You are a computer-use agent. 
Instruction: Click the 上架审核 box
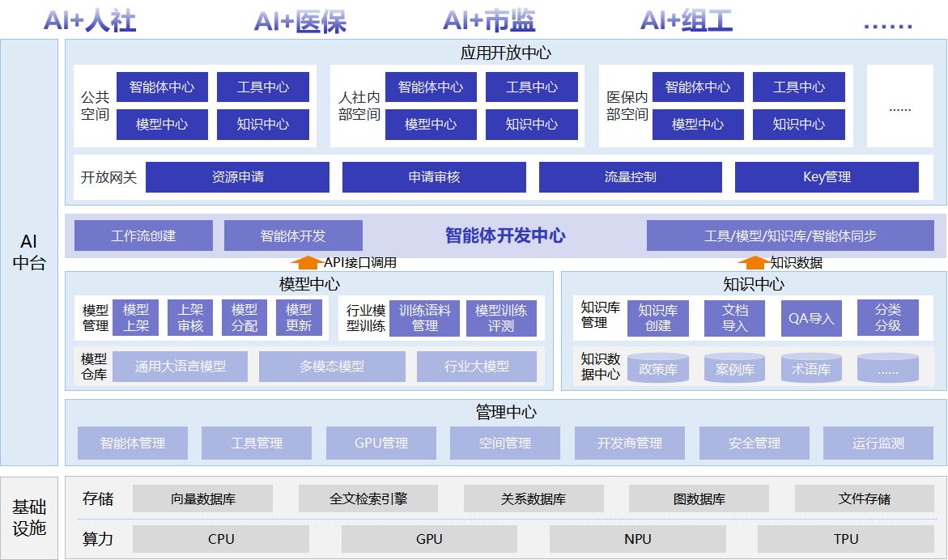pyautogui.click(x=190, y=318)
